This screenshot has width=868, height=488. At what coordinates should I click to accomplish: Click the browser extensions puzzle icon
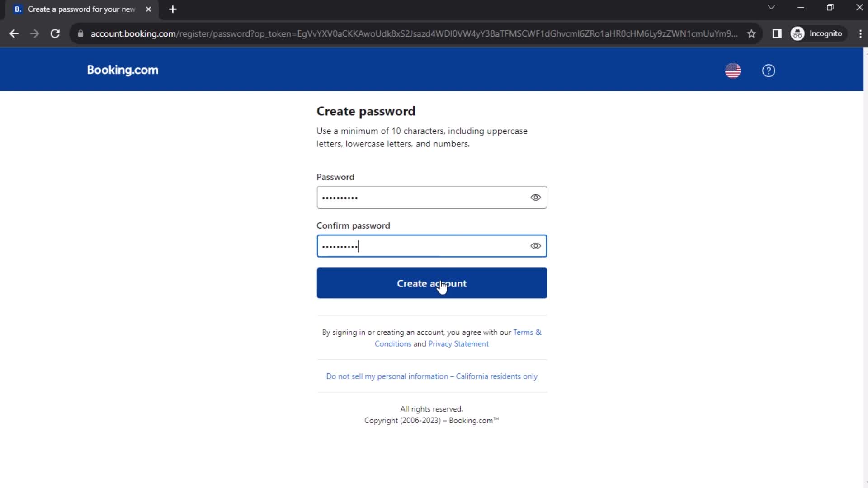[x=777, y=33]
